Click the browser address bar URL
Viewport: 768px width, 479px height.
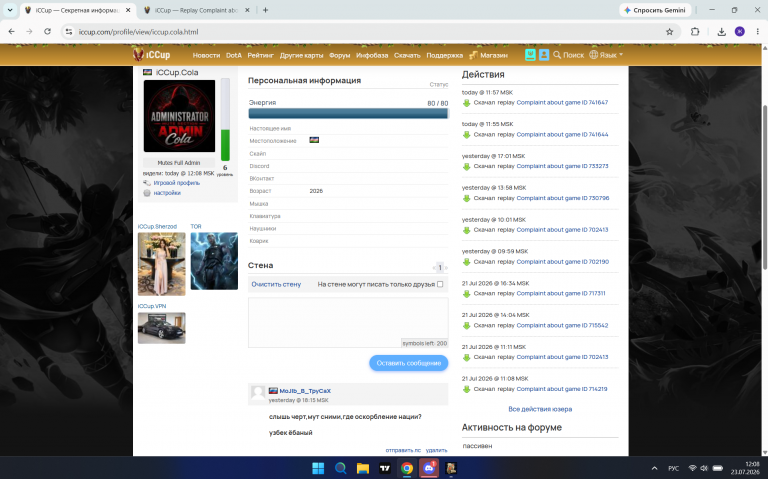(x=139, y=32)
